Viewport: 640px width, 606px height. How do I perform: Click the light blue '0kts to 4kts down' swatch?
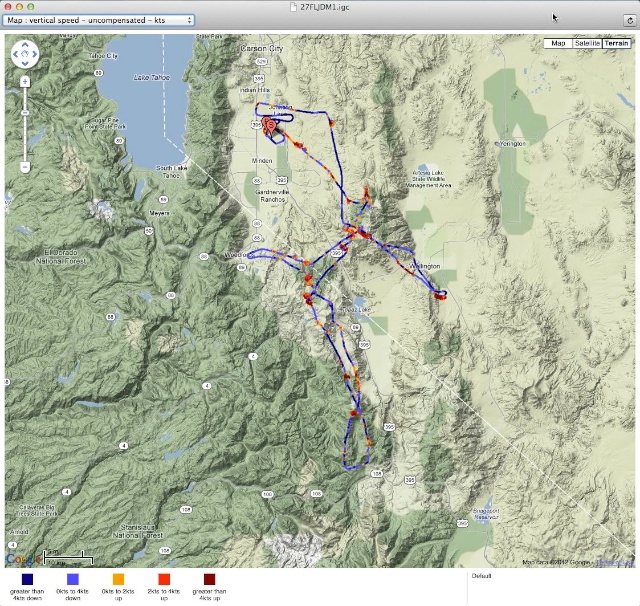[x=72, y=578]
